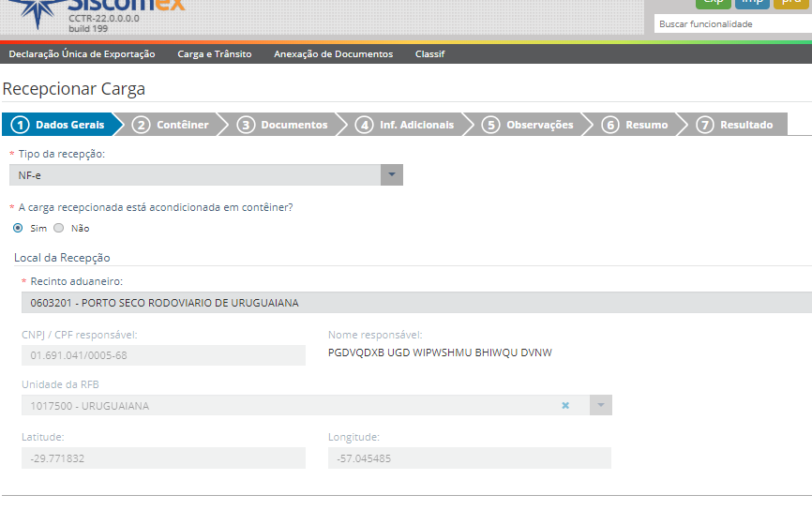Open the Declaração Única de Exportação menu
The image size is (812, 510).
tap(82, 53)
